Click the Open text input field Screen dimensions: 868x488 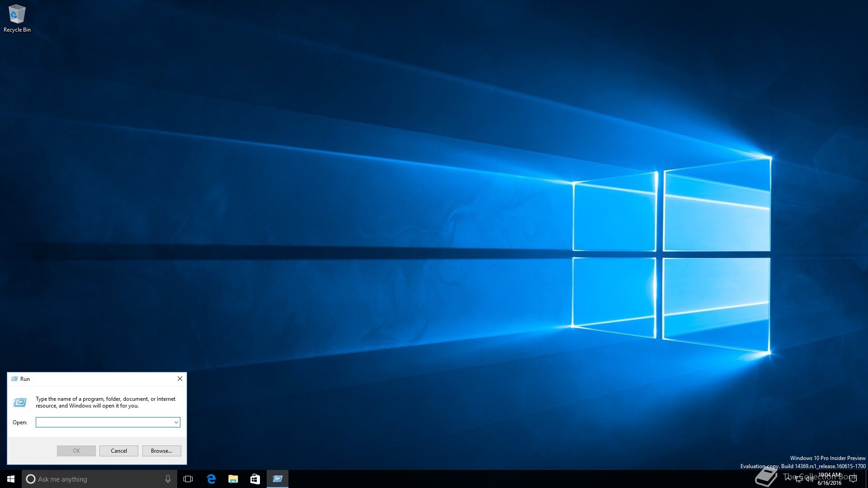pyautogui.click(x=104, y=422)
